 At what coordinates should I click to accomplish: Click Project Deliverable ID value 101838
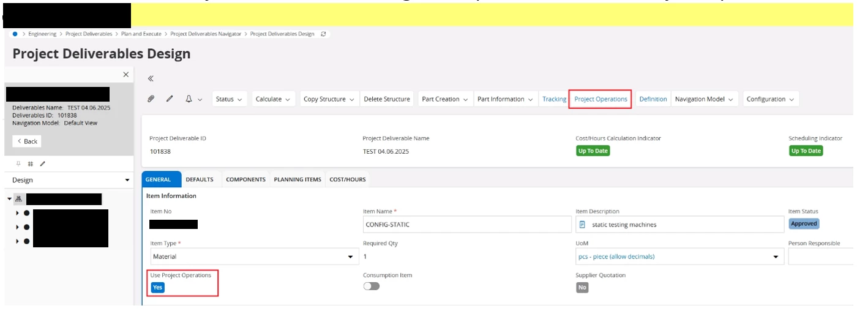(x=160, y=151)
